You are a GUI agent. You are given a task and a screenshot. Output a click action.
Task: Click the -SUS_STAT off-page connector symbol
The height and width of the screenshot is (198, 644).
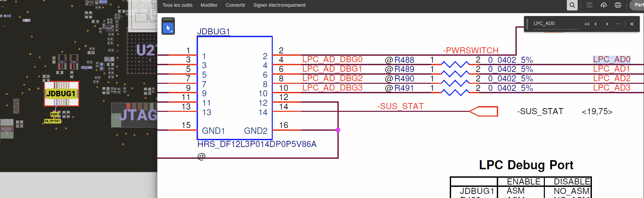tap(484, 112)
